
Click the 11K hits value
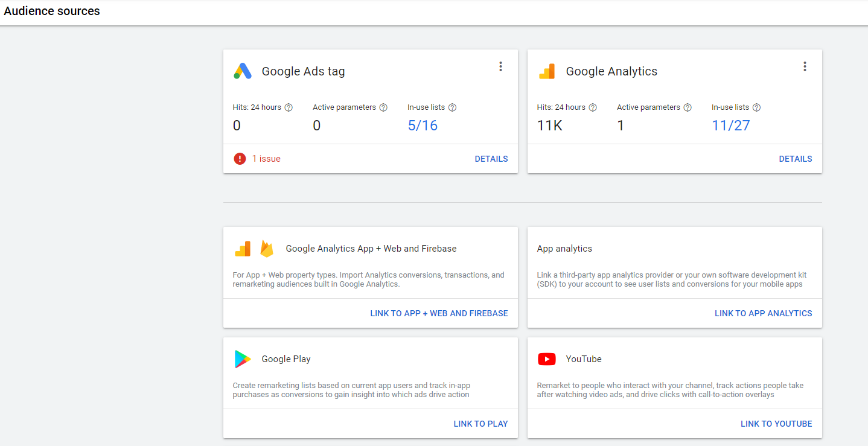[x=549, y=126]
